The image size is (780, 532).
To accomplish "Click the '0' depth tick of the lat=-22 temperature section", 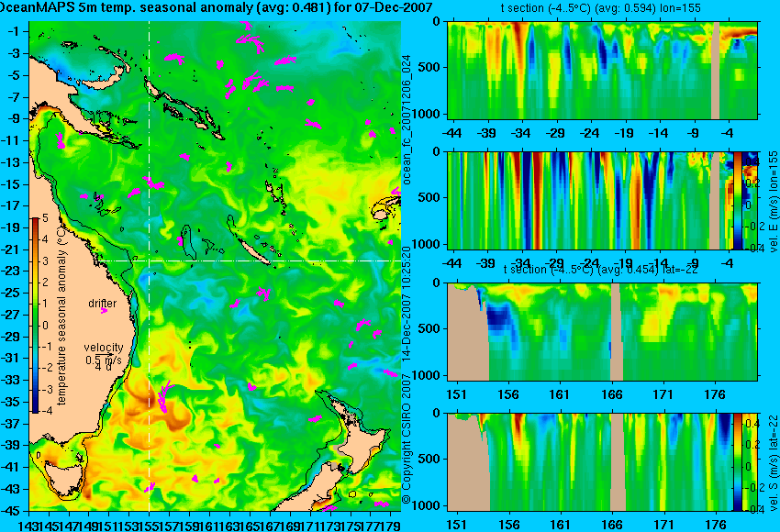I will 436,283.
